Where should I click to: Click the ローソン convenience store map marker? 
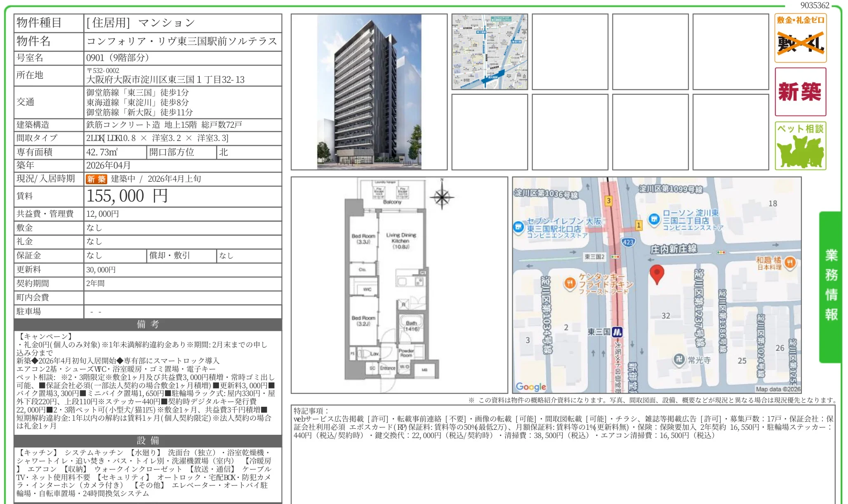[654, 219]
